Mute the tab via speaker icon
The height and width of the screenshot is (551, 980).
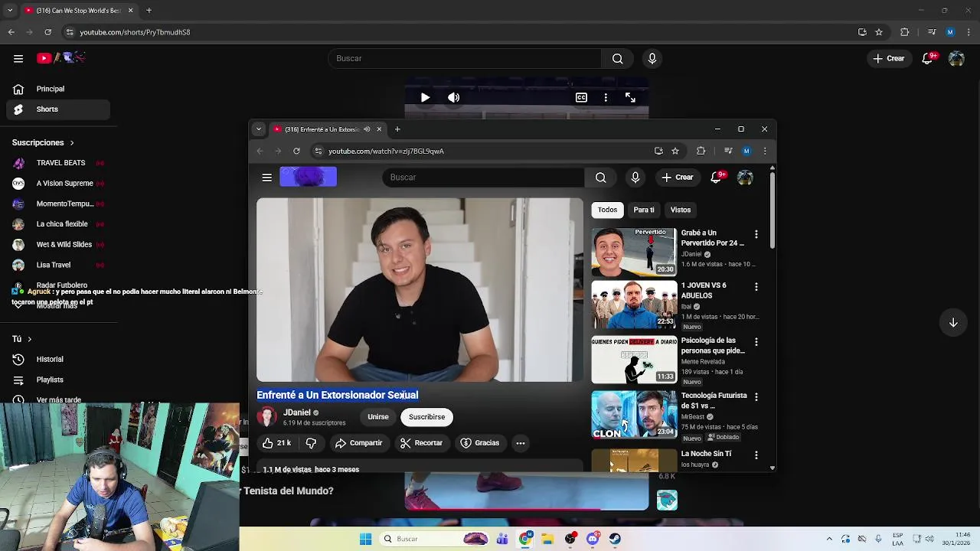click(367, 129)
